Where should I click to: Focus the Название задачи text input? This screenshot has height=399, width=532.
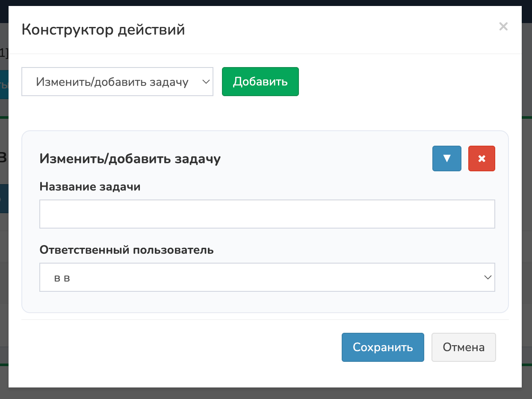pos(267,214)
